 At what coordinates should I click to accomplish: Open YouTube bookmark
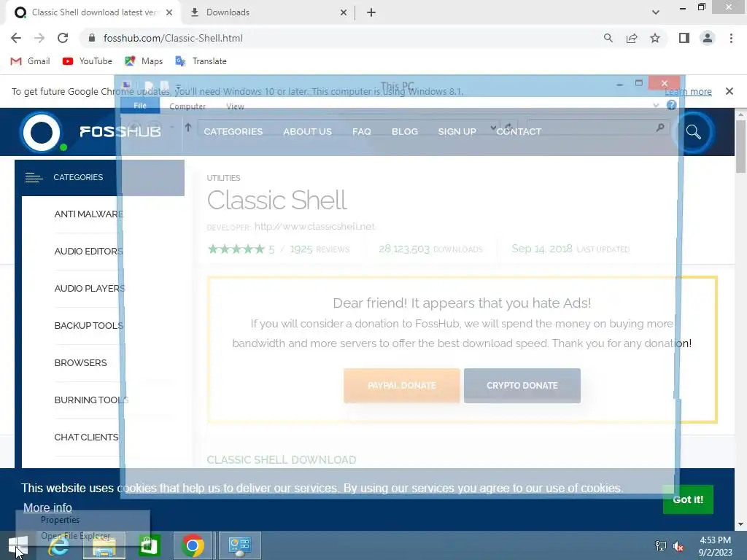88,61
